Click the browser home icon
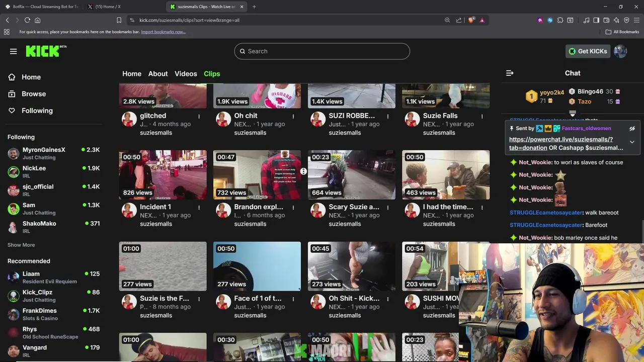The height and width of the screenshot is (362, 644). pos(37,20)
